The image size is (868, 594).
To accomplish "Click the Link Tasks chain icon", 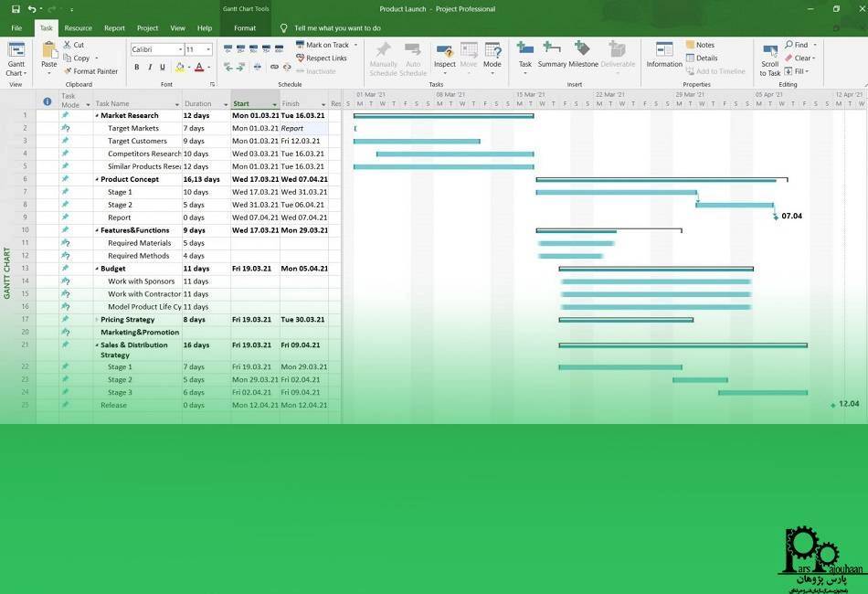I will [x=274, y=67].
